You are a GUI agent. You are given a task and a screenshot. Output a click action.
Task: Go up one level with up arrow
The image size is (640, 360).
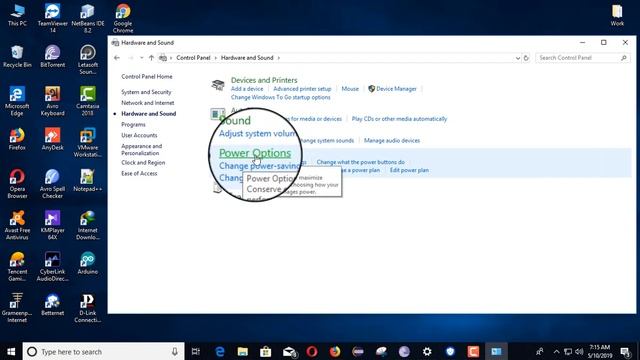151,58
